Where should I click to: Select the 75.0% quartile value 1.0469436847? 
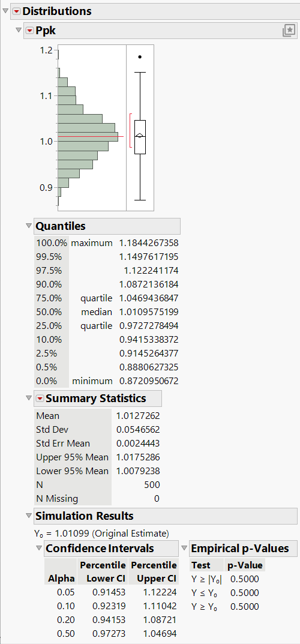click(149, 298)
